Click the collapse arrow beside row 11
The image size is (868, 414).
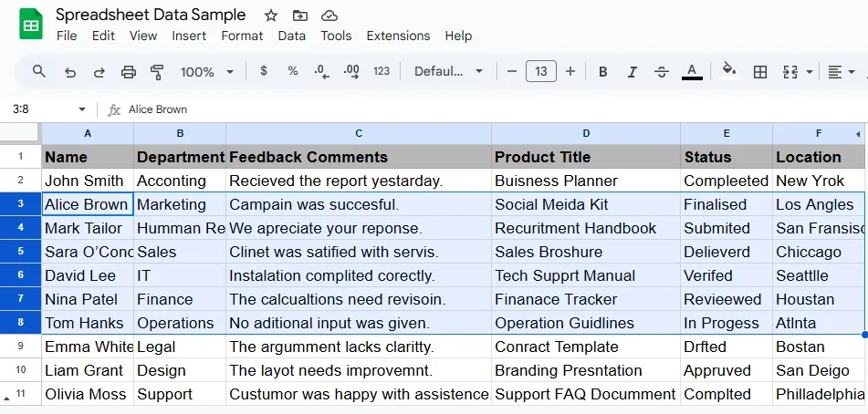click(x=6, y=398)
